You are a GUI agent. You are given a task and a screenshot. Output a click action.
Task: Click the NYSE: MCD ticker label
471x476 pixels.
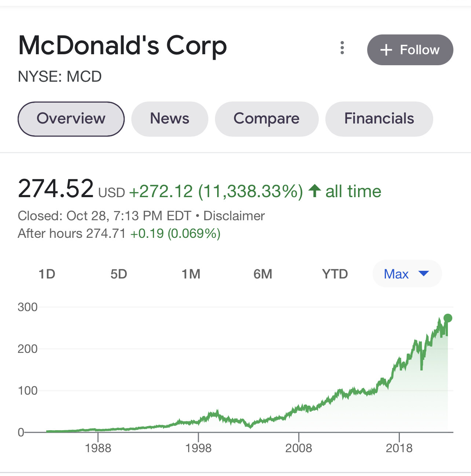pos(60,77)
